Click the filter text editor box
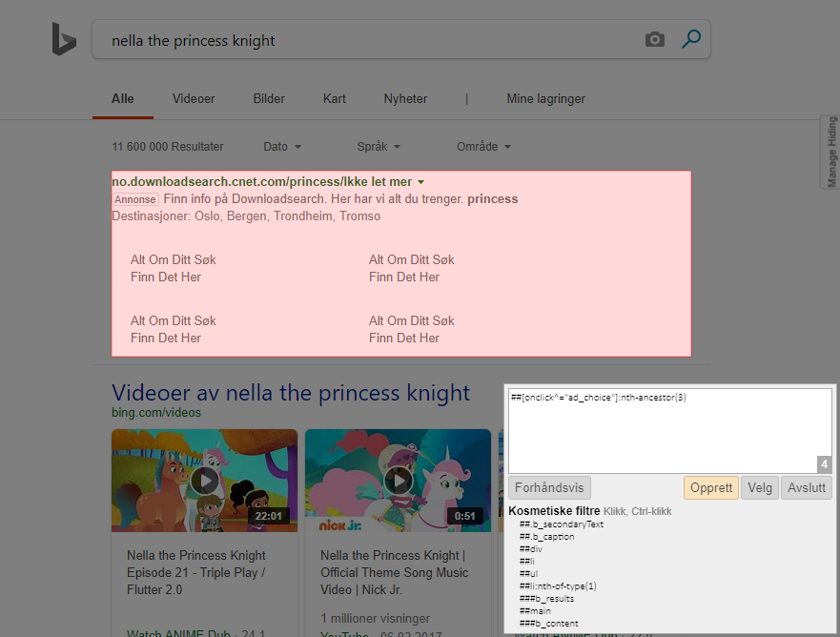The width and height of the screenshot is (840, 637). coord(669,431)
